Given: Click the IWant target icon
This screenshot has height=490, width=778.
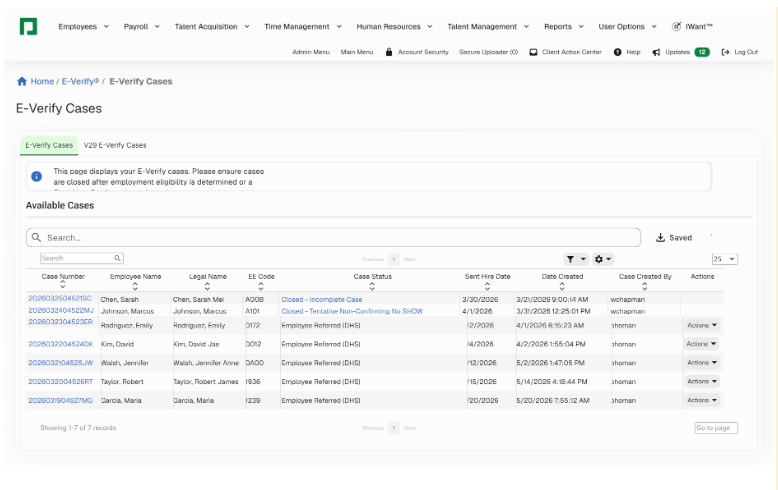Looking at the screenshot, I should (x=676, y=26).
